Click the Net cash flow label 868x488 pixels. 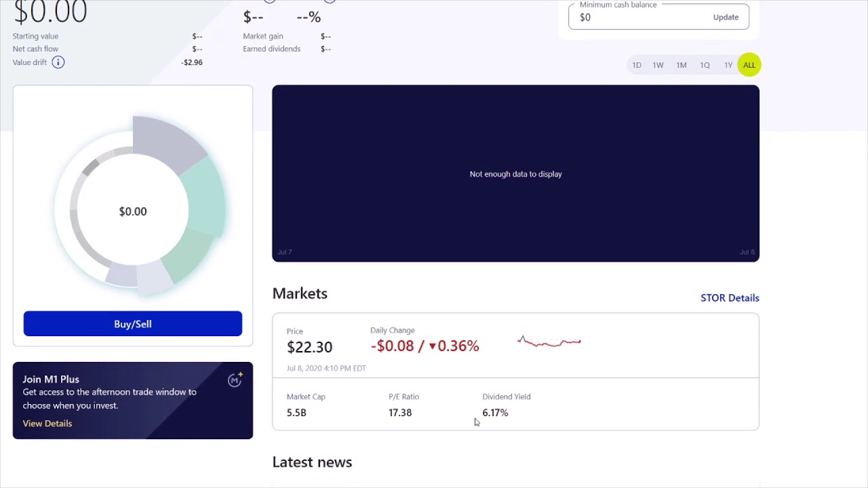coord(35,49)
